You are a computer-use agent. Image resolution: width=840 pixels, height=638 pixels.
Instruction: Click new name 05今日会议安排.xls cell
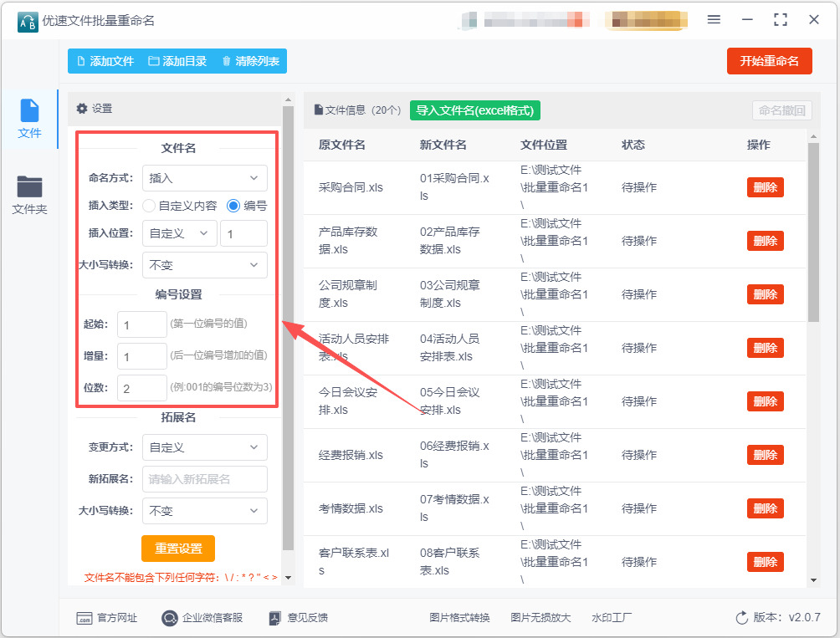pyautogui.click(x=449, y=401)
